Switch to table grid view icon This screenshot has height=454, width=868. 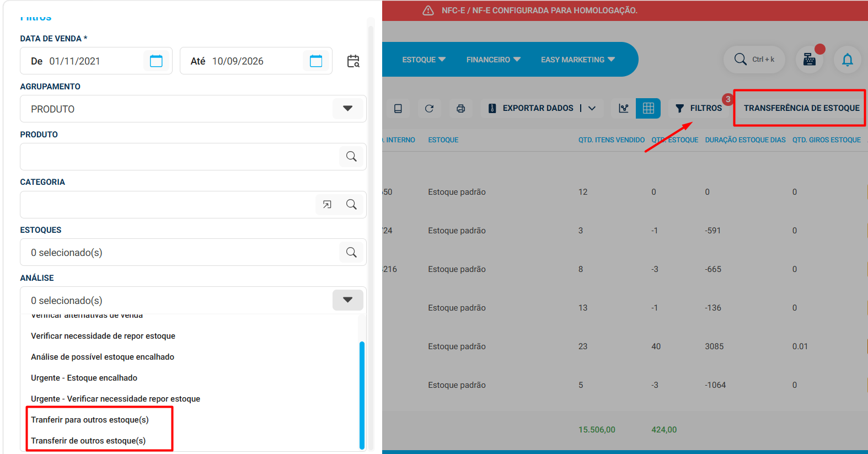click(649, 108)
